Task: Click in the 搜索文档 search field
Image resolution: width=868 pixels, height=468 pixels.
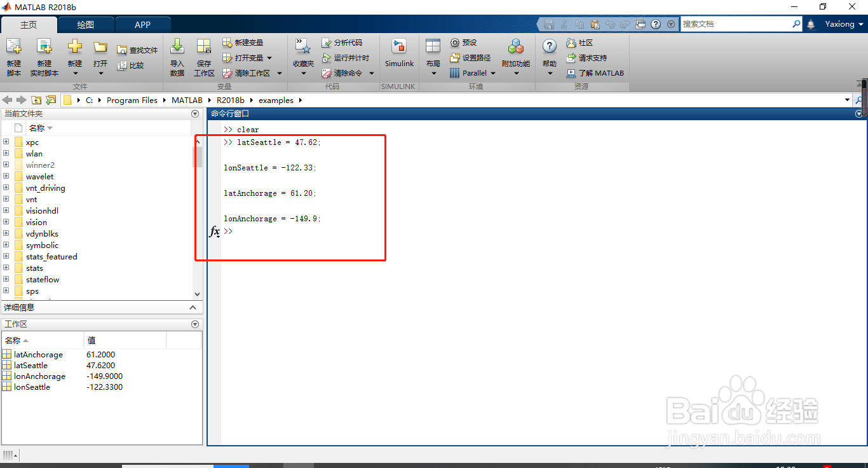Action: pos(736,24)
